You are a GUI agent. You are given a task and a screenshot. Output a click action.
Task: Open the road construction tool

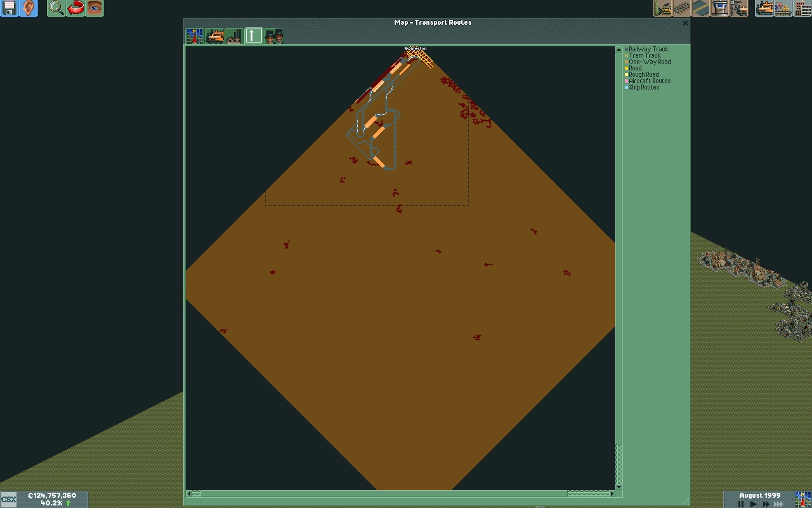[x=701, y=8]
